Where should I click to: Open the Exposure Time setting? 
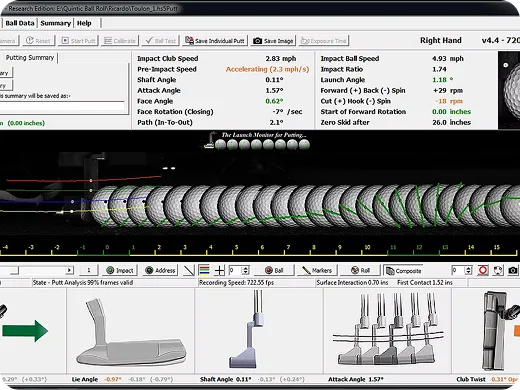tap(324, 41)
